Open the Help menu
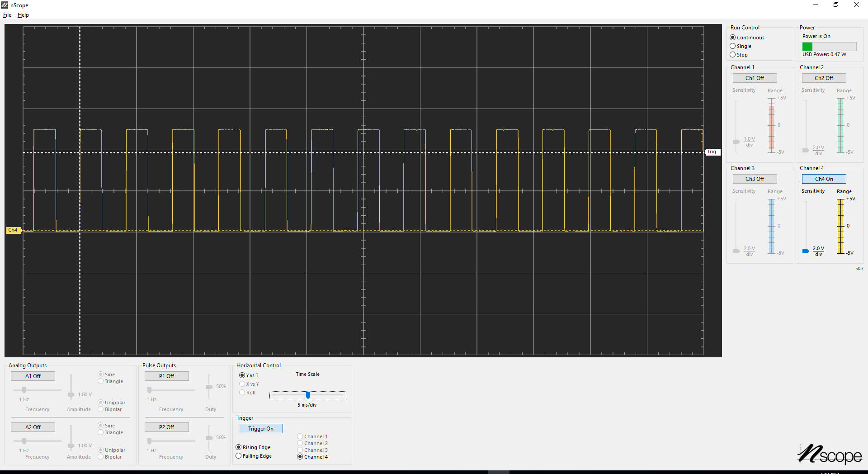Image resolution: width=868 pixels, height=474 pixels. pos(23,15)
